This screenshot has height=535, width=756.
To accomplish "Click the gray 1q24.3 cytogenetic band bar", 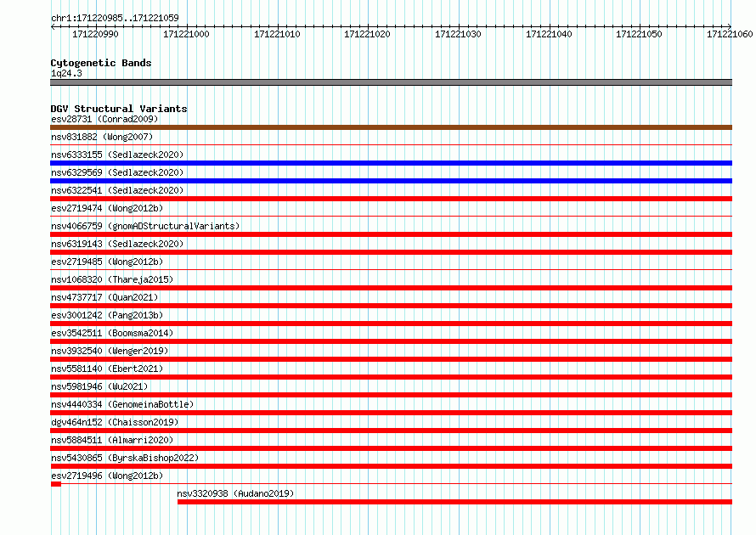I will (x=391, y=82).
